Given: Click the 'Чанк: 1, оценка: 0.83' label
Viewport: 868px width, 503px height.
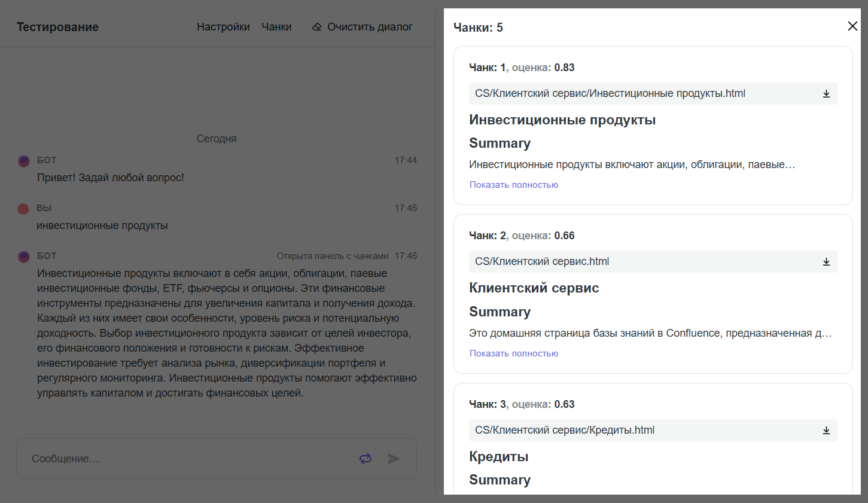Looking at the screenshot, I should [522, 68].
